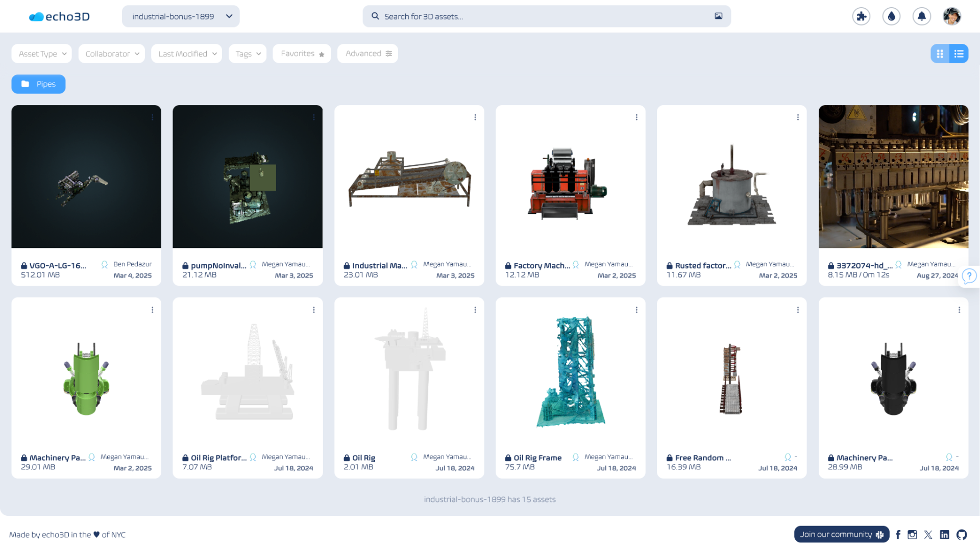
Task: Click the user profile avatar photo
Action: tap(951, 16)
